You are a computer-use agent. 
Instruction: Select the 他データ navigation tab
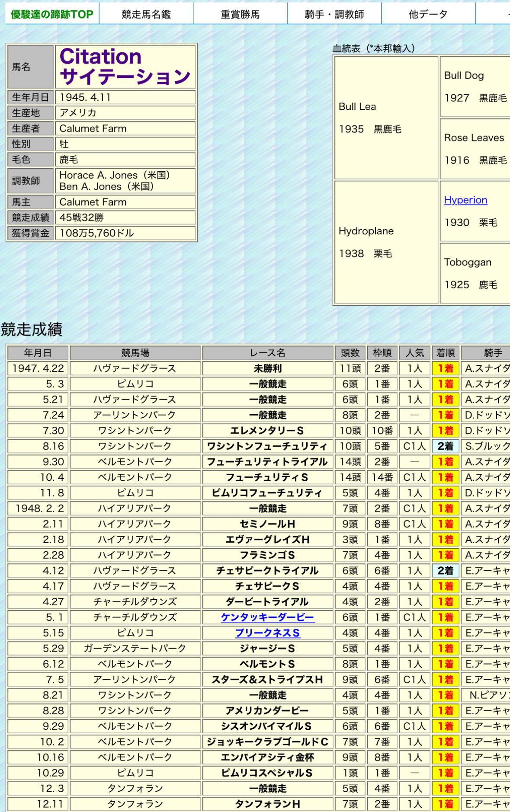(x=428, y=14)
